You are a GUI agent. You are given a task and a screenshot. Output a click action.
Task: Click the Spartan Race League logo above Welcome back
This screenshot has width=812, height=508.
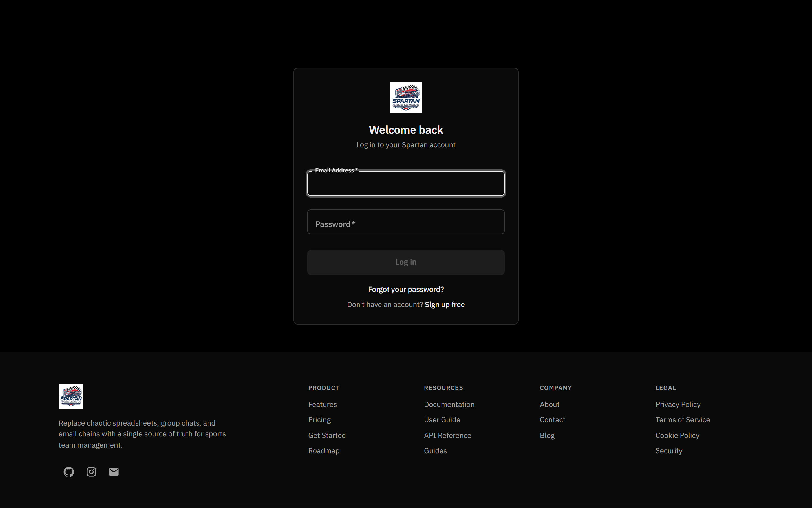tap(406, 97)
